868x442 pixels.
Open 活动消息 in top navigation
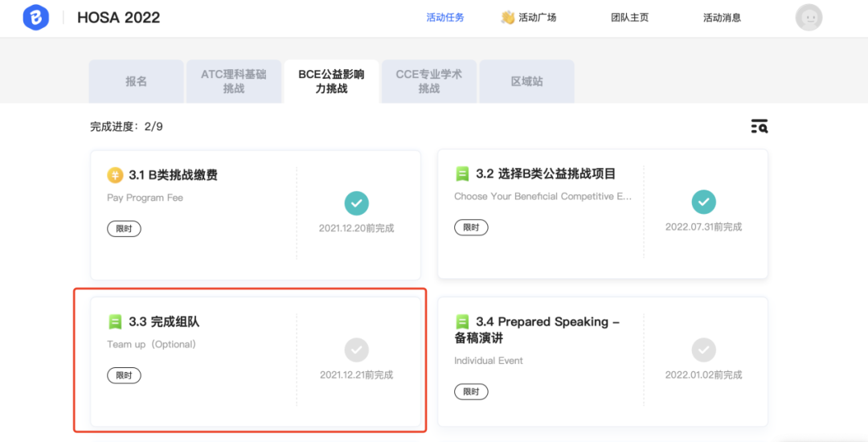pos(722,18)
